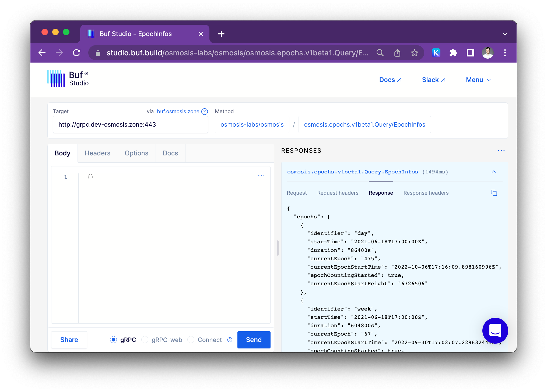Click the help icon beside Connect option

coord(230,340)
